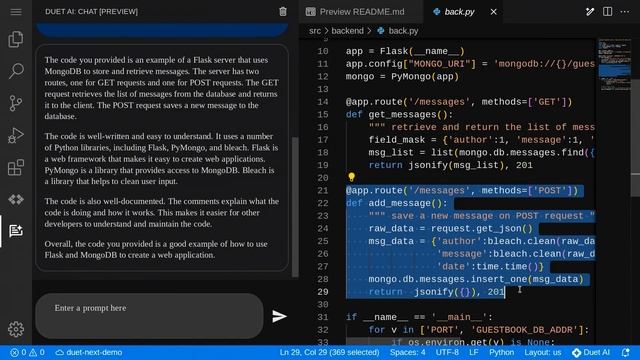Send the prompt with arrow button

[x=280, y=316]
